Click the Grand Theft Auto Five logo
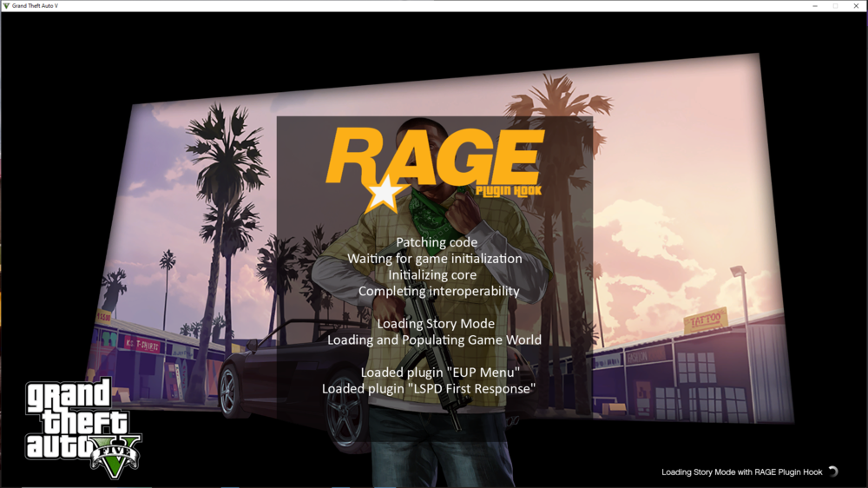Screen dimensions: 868x488 (x=83, y=427)
